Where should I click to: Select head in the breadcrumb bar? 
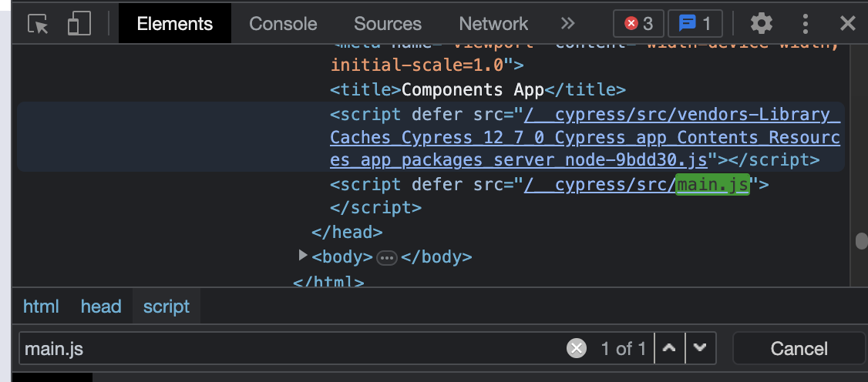pos(101,307)
